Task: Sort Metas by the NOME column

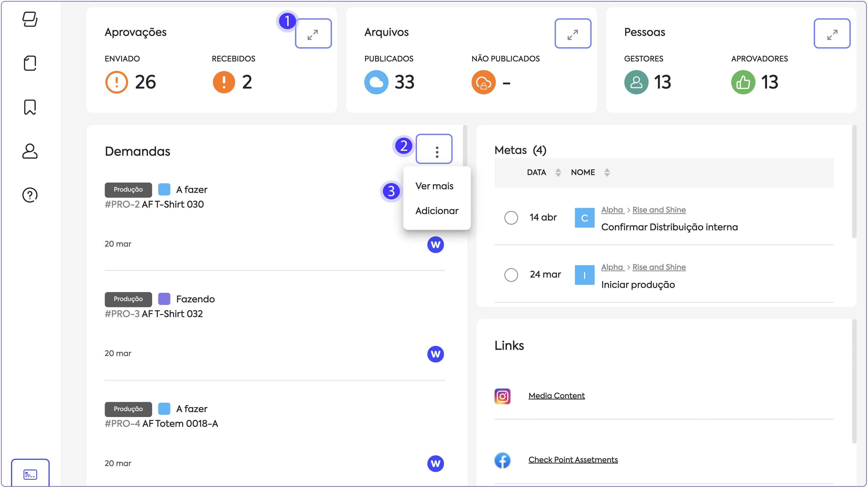Action: [x=607, y=172]
